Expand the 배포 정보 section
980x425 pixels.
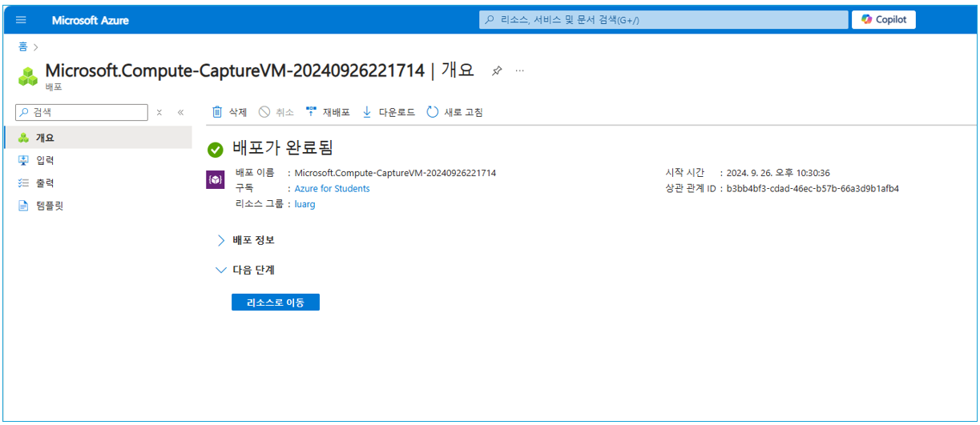pyautogui.click(x=246, y=240)
